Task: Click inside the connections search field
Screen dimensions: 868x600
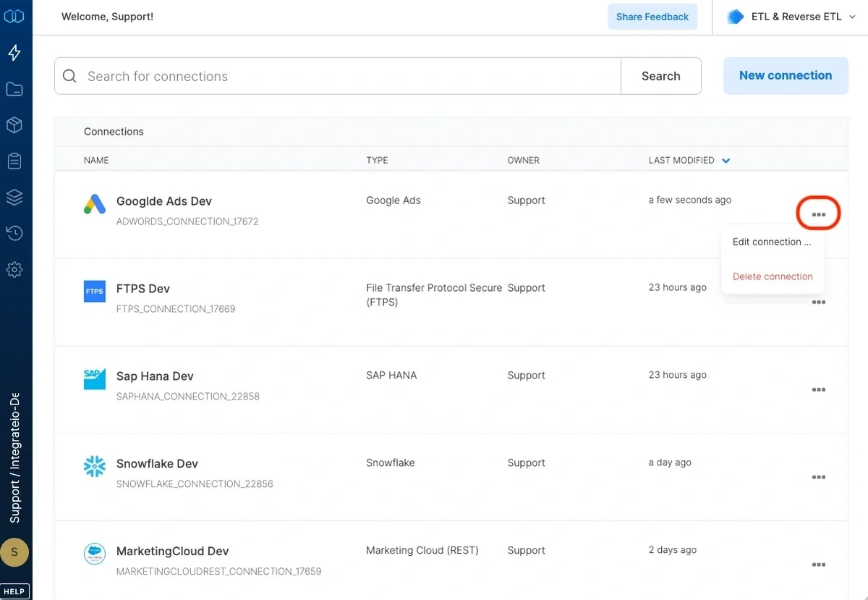Action: [x=289, y=75]
